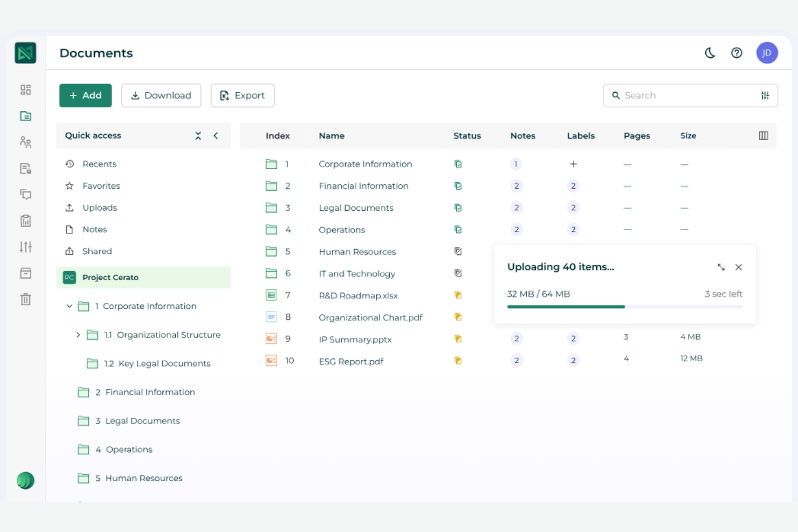Open the dashboard grid icon in the sidebar
This screenshot has height=532, width=798.
tap(25, 89)
